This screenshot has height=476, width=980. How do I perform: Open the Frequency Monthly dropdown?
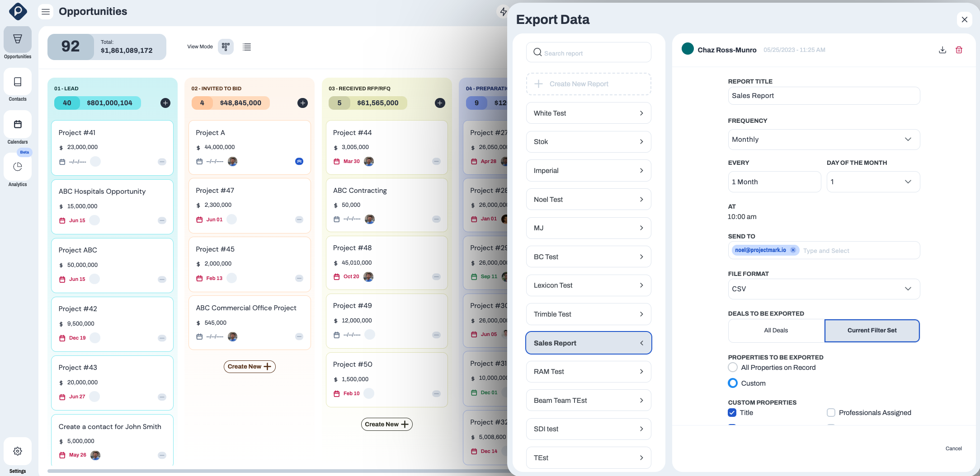824,140
